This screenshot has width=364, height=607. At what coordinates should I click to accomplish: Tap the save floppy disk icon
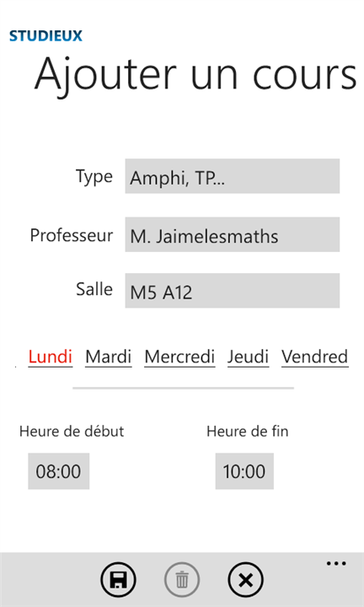tap(118, 580)
